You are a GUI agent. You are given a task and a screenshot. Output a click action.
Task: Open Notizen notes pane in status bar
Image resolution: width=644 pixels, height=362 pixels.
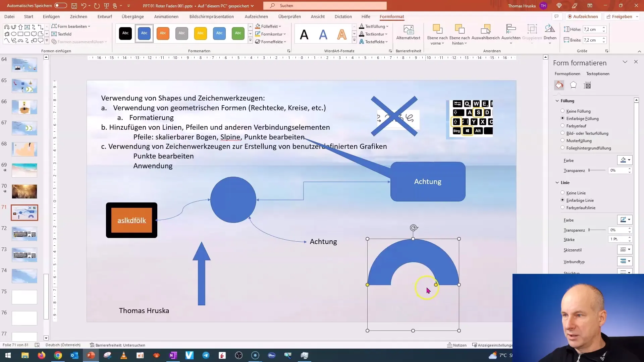click(x=457, y=345)
